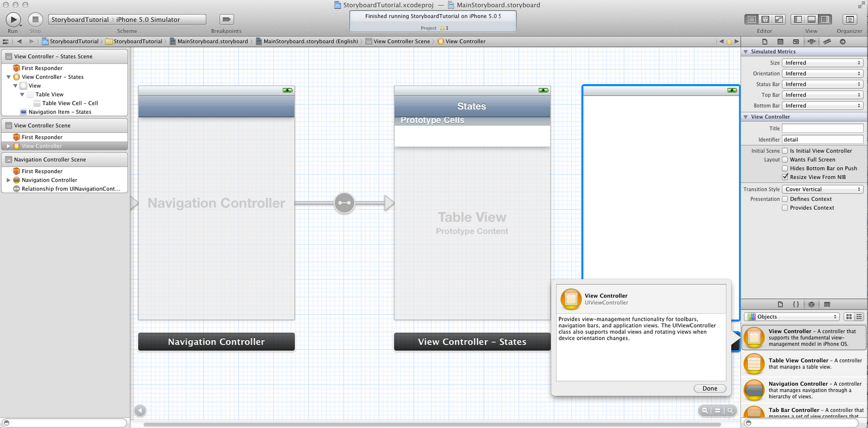Screen dimensions: 868x428
Task: Collapse the Simulated Metrics section
Action: 746,52
